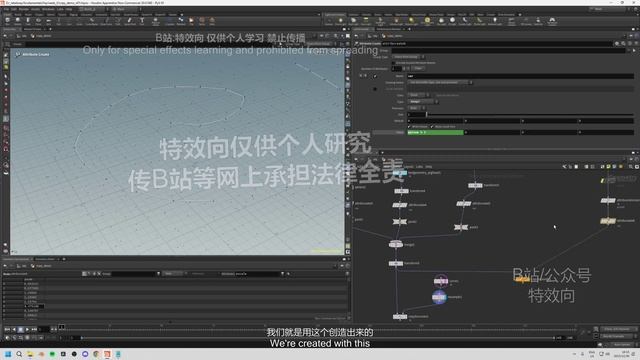Select the Gamepad Camera shelf tool

pyautogui.click(x=552, y=21)
